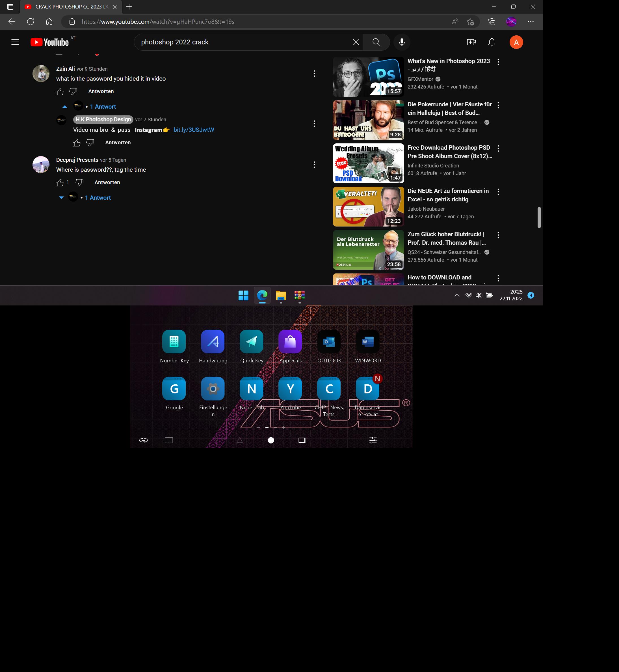Clear the search text with X
The width and height of the screenshot is (619, 672).
[356, 42]
